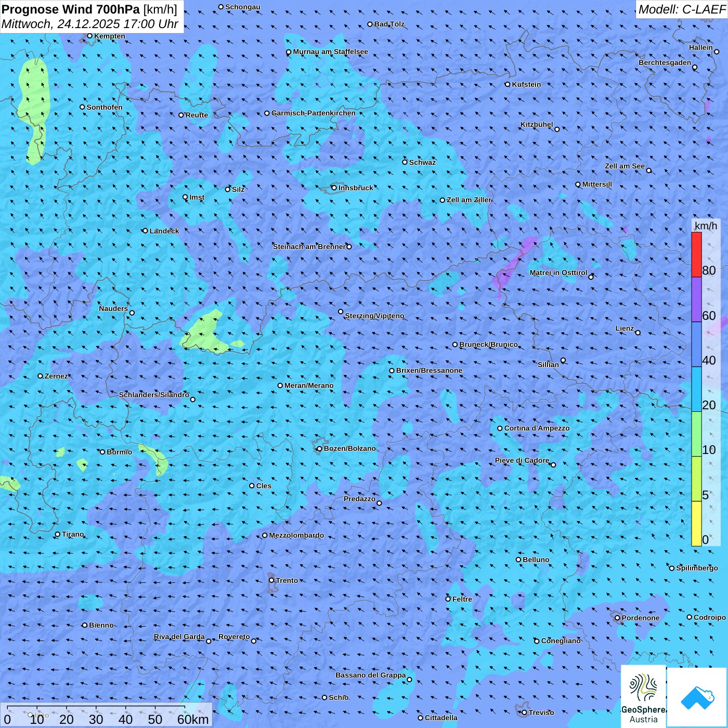This screenshot has width=728, height=728.
Task: Select the Belluno map label
Action: coord(536,560)
